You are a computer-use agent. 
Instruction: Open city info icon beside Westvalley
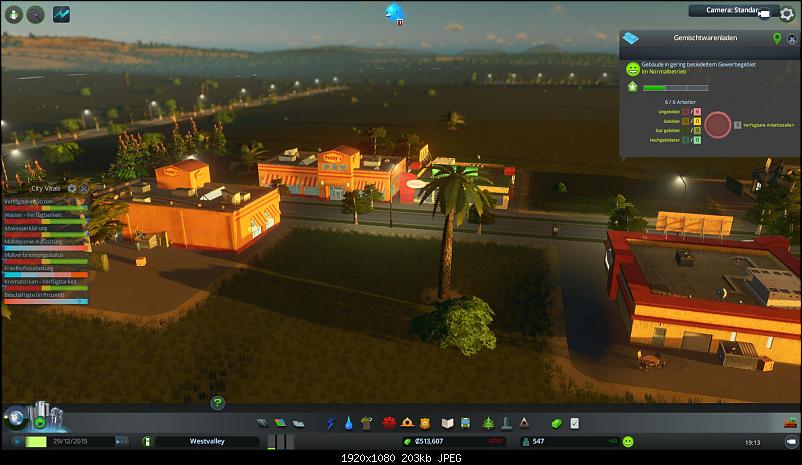coord(147,441)
